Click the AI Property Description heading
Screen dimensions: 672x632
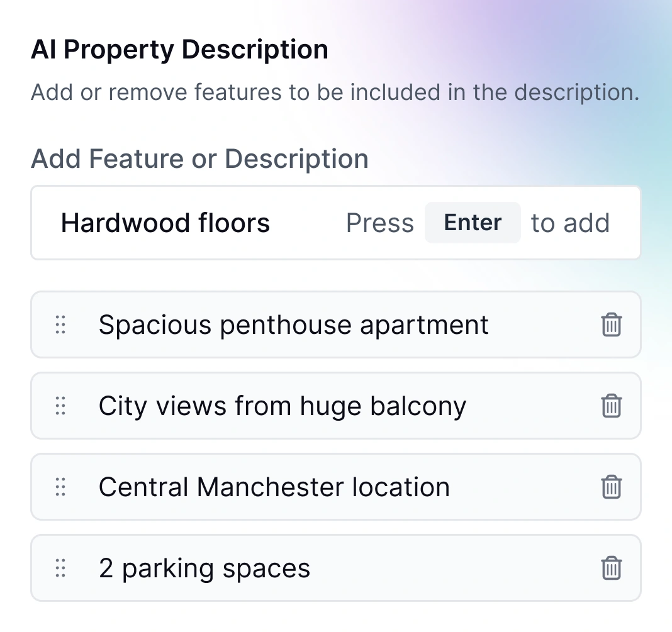180,49
